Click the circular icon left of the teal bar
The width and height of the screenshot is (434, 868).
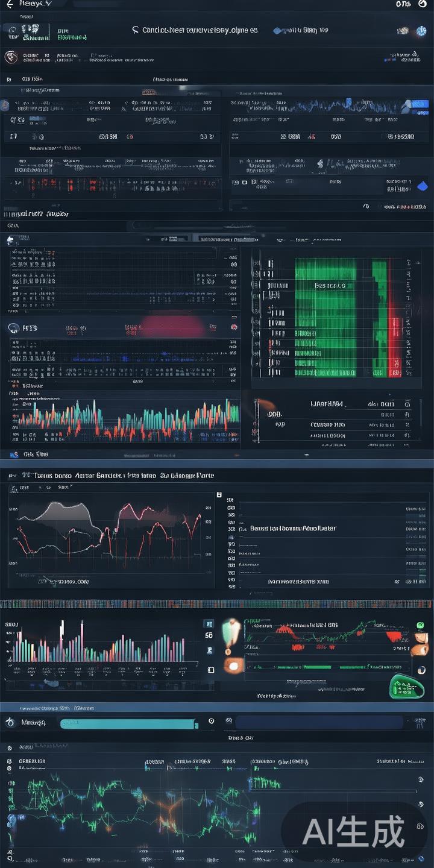[10, 722]
